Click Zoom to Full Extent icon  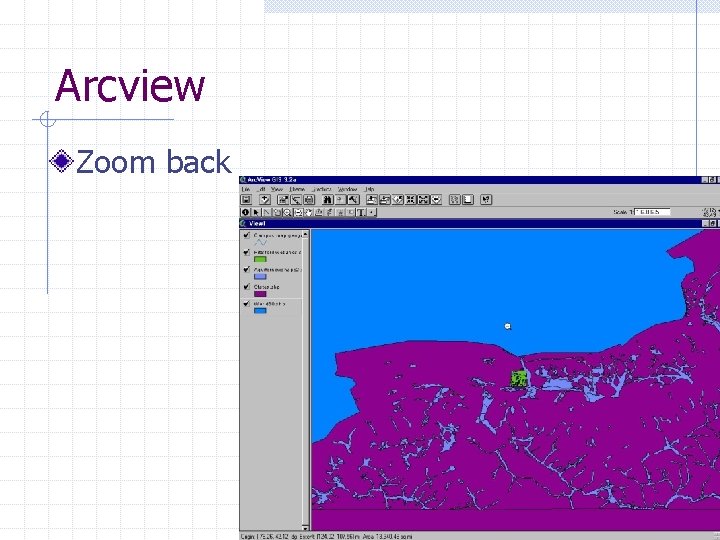tap(371, 199)
